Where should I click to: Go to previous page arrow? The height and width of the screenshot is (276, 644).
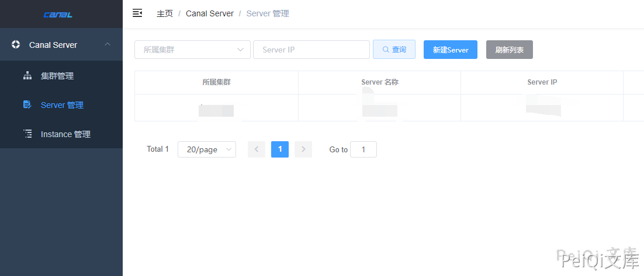[x=257, y=149]
